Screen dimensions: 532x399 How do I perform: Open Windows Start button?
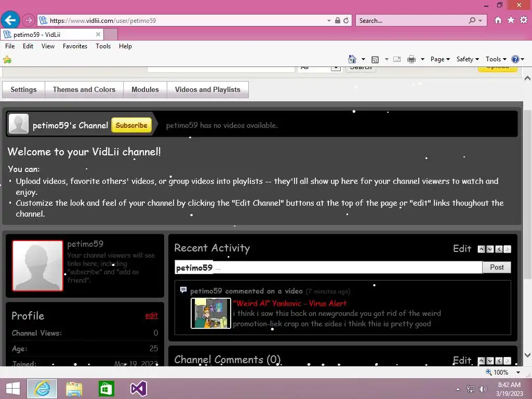click(13, 389)
